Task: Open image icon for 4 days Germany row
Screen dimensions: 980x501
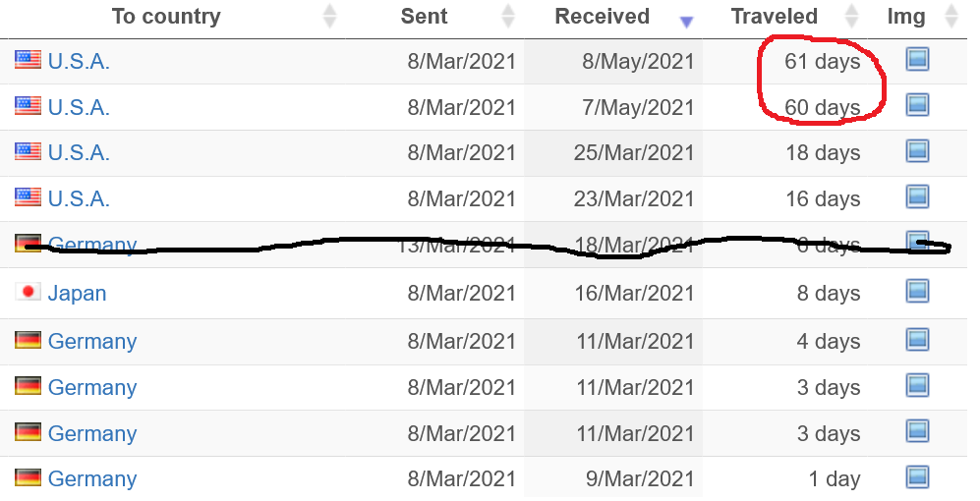Action: point(917,340)
